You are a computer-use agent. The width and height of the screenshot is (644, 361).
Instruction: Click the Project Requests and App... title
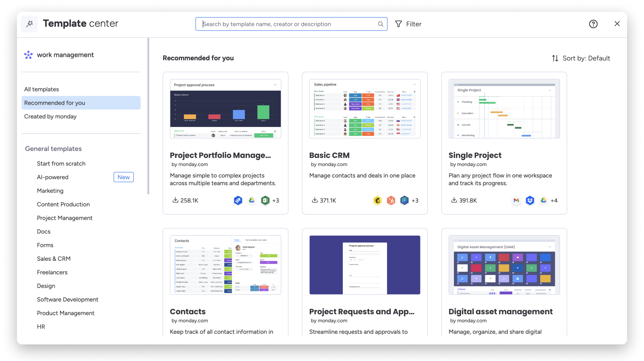pos(362,312)
